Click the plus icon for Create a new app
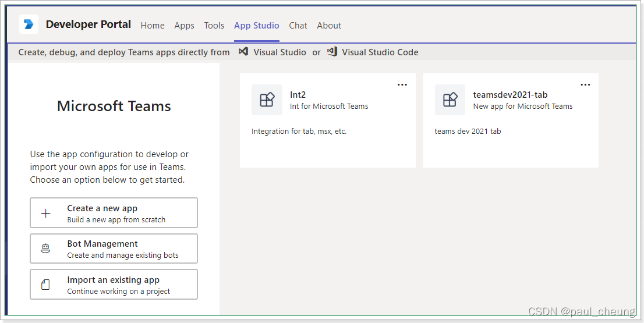644x323 pixels. coord(46,213)
